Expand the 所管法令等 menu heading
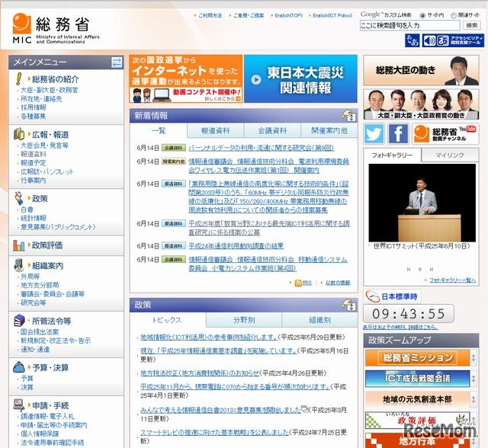This screenshot has width=488, height=448. [51, 321]
